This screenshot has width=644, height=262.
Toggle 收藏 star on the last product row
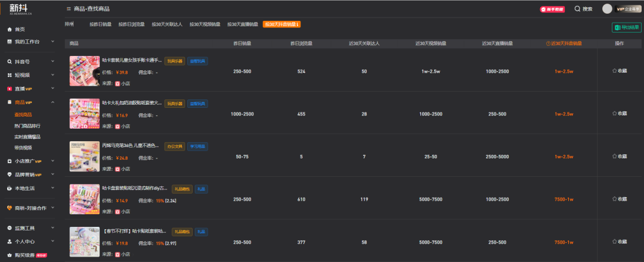click(x=620, y=242)
